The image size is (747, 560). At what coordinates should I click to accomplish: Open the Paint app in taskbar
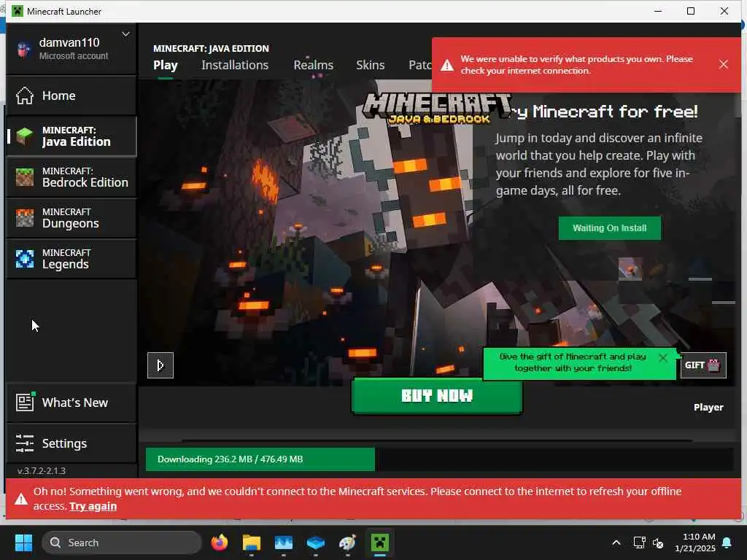pos(348,542)
